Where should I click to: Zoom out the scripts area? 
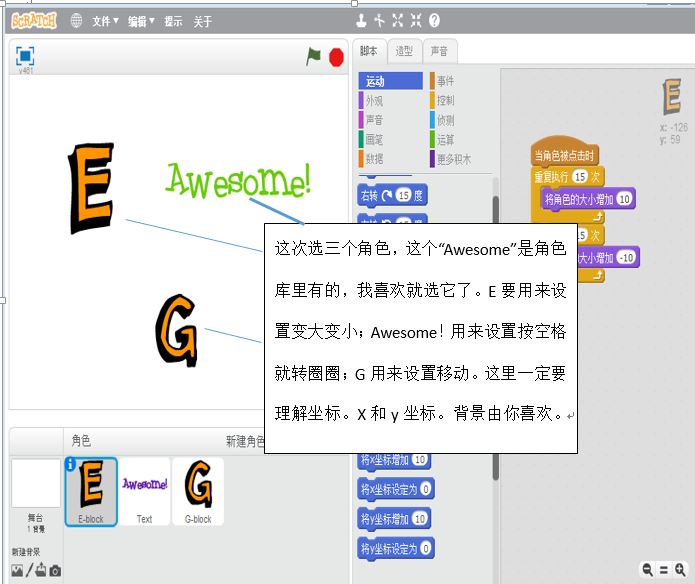[648, 569]
